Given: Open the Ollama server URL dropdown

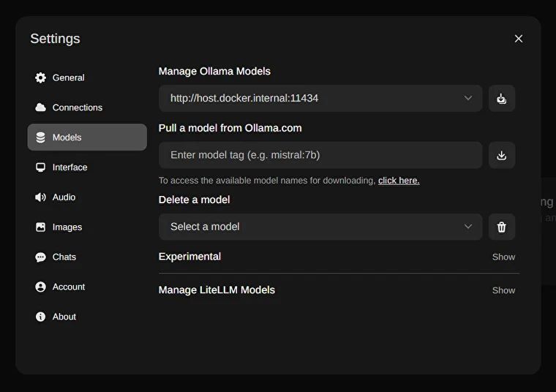Looking at the screenshot, I should point(320,98).
